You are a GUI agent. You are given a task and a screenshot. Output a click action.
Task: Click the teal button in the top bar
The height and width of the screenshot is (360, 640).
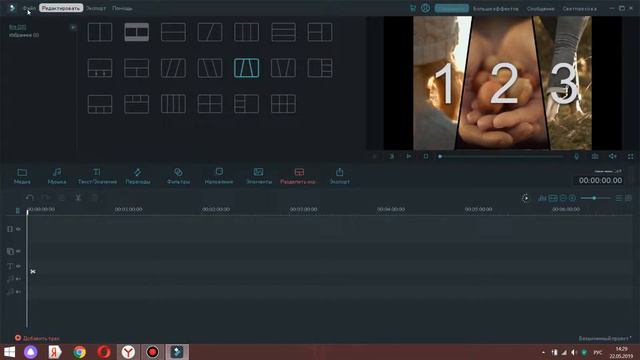click(451, 8)
